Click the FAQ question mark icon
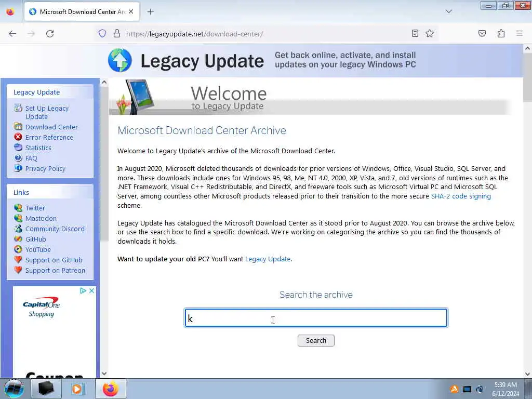This screenshot has width=532, height=399. (x=18, y=158)
